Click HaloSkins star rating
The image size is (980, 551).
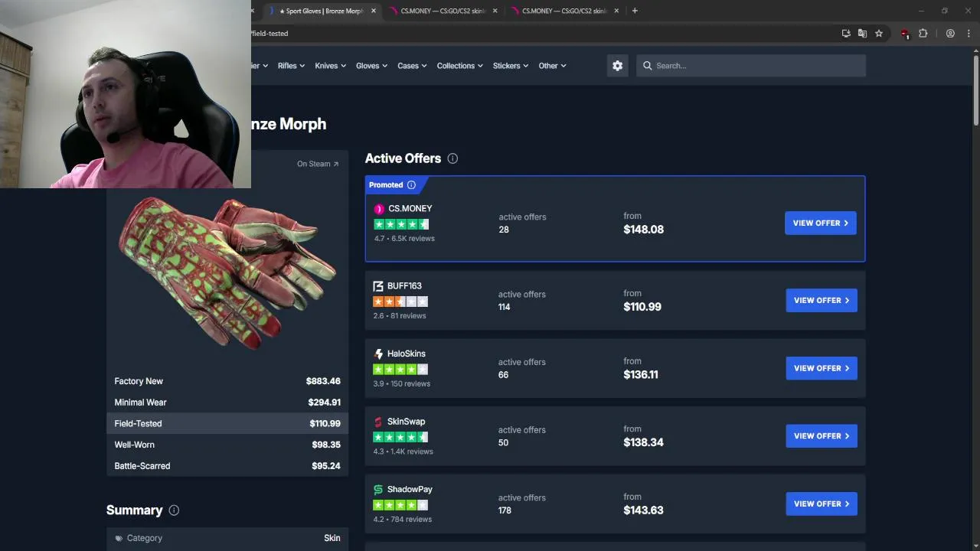[400, 370]
